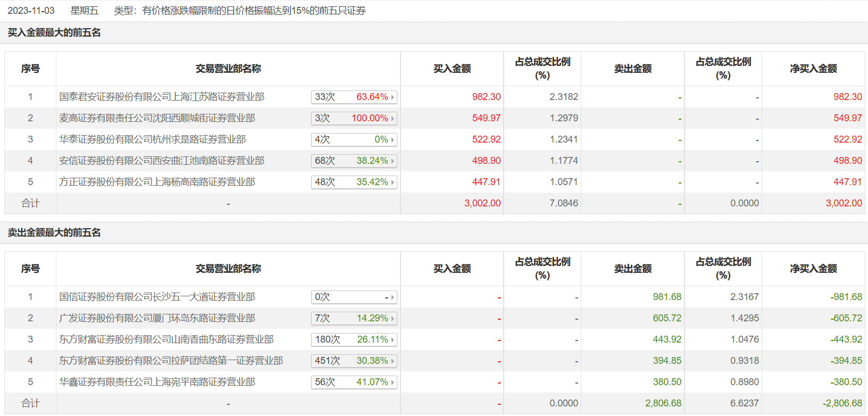This screenshot has width=868, height=416.
Task: Click ratio value 1.0571
Action: (564, 182)
